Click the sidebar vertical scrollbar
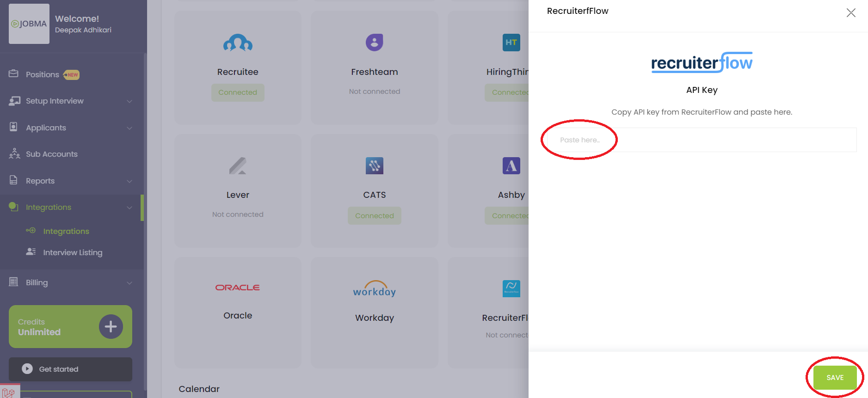Image resolution: width=868 pixels, height=398 pixels. [145, 222]
